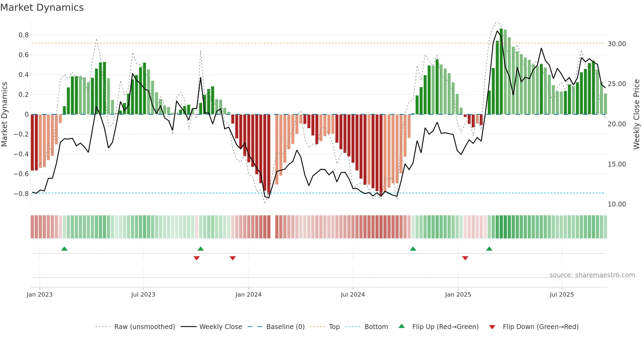Image resolution: width=644 pixels, height=362 pixels.
Task: Click the Market Dynamics chart title
Action: (x=42, y=8)
